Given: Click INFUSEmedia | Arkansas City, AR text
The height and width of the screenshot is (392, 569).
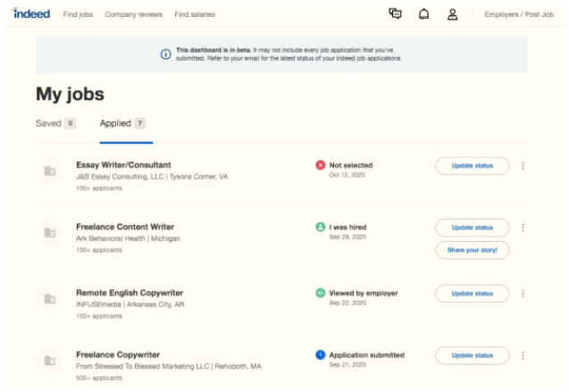Looking at the screenshot, I should tap(130, 304).
